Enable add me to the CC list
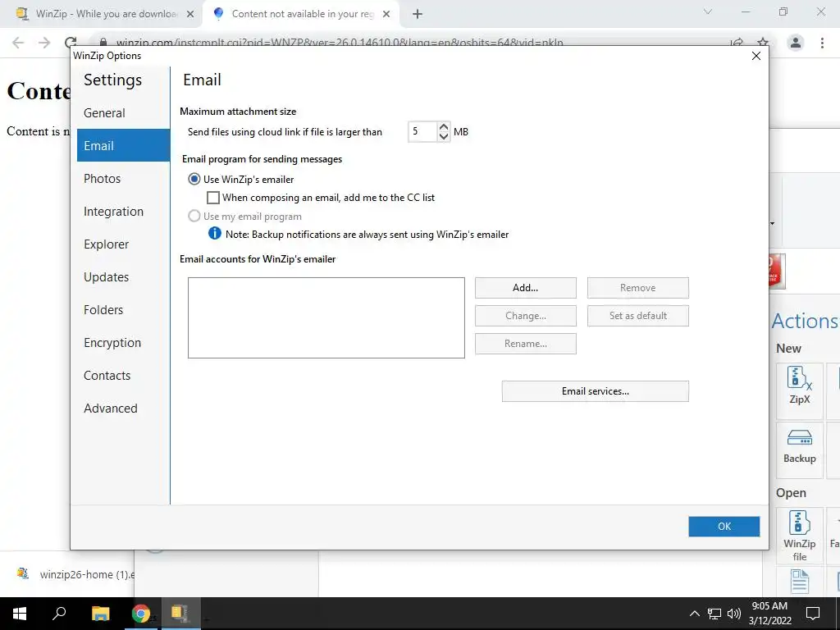 coord(213,198)
